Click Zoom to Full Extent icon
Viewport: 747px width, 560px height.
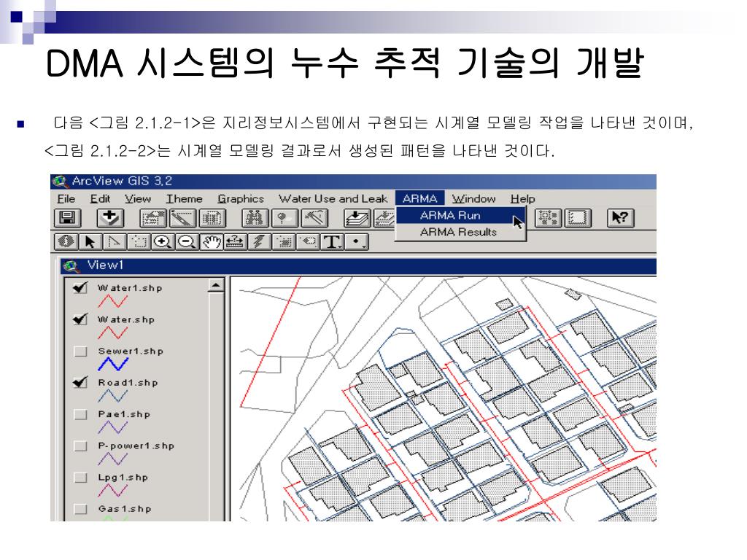357,218
